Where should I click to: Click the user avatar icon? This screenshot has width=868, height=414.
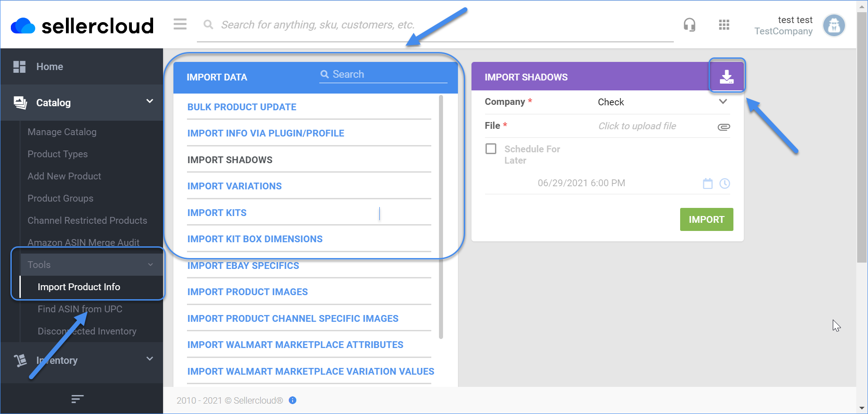[x=834, y=25]
